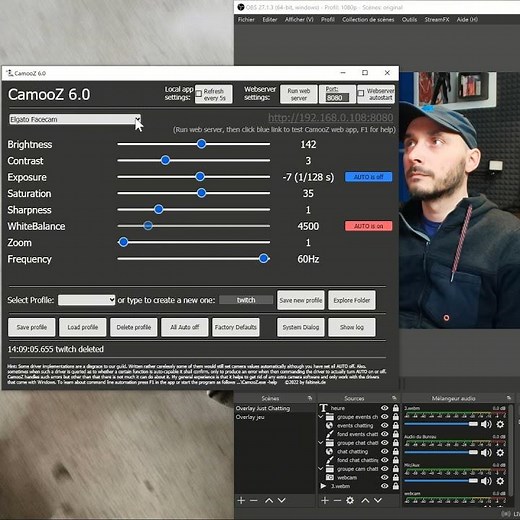Enable Webserver autostart checkbox

tap(361, 93)
